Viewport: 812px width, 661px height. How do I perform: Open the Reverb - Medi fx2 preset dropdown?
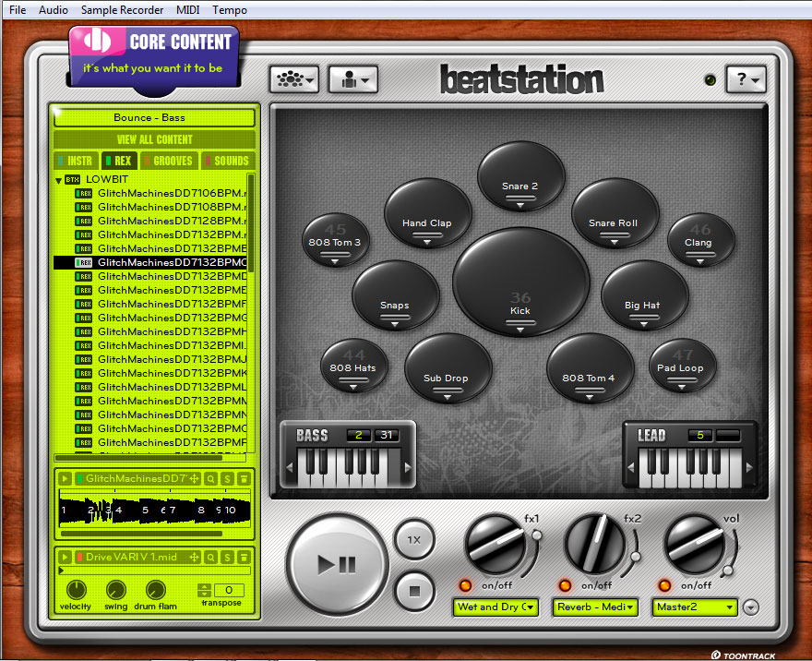pos(595,607)
